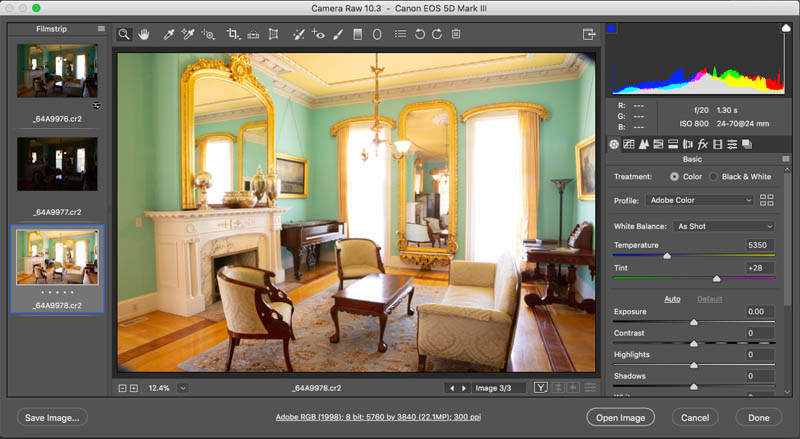The height and width of the screenshot is (439, 800).
Task: Click the trash delete icon
Action: click(x=456, y=34)
